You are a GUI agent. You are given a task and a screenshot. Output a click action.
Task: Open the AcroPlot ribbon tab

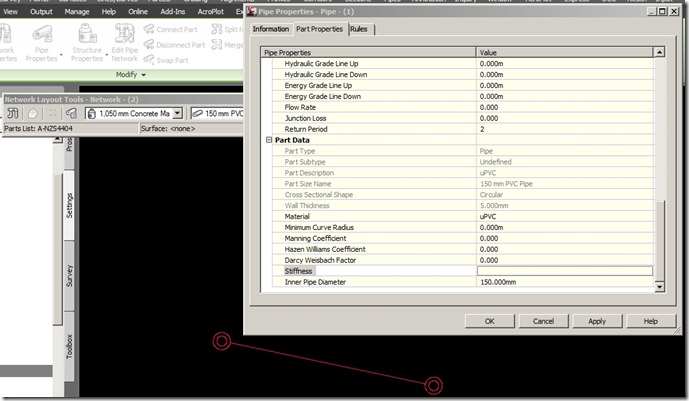point(210,12)
